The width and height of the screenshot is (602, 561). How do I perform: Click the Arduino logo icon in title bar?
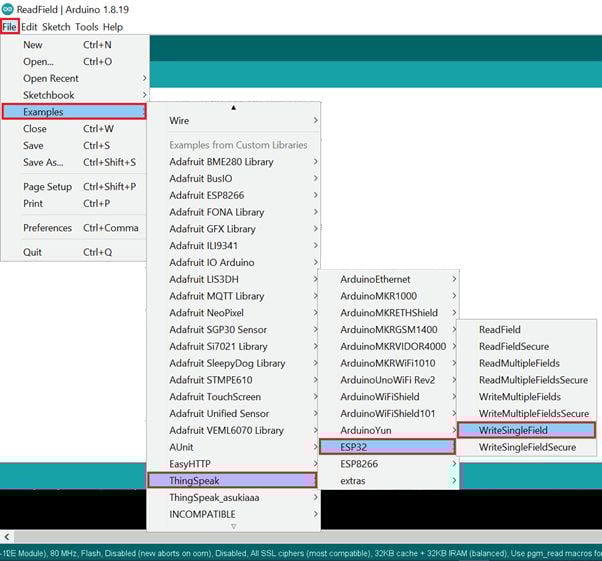tap(8, 9)
